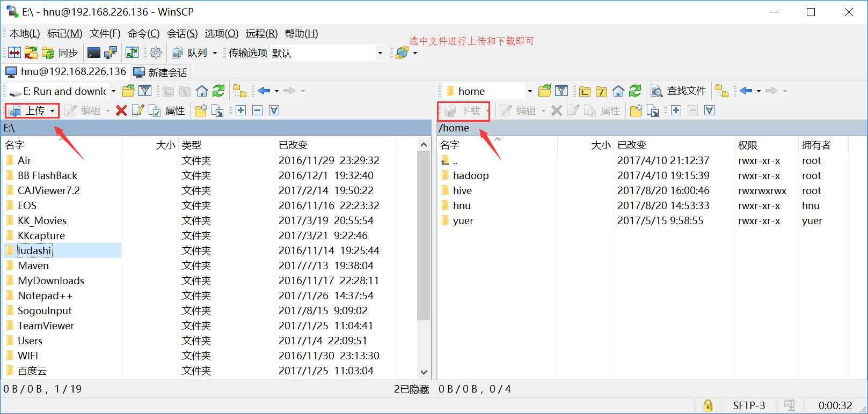Expand local back history dropdown arrow

click(277, 91)
